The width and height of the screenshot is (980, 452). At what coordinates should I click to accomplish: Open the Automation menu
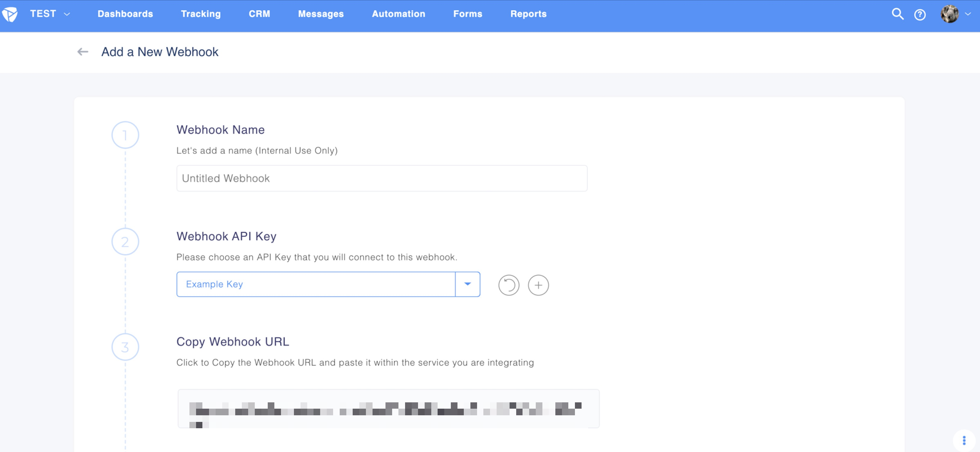coord(398,14)
